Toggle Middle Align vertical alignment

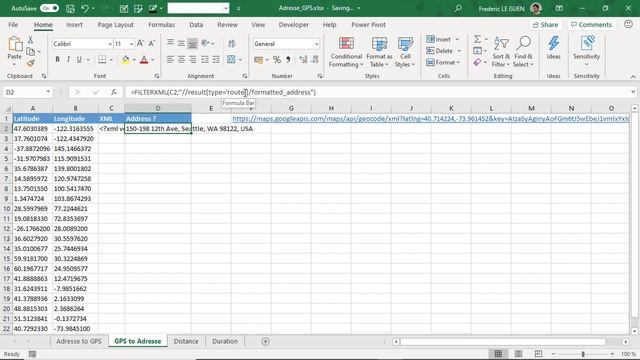[181, 43]
